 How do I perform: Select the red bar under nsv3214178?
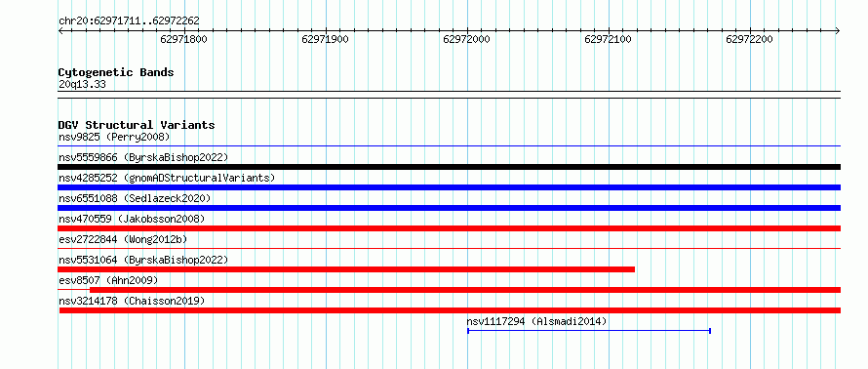click(450, 310)
